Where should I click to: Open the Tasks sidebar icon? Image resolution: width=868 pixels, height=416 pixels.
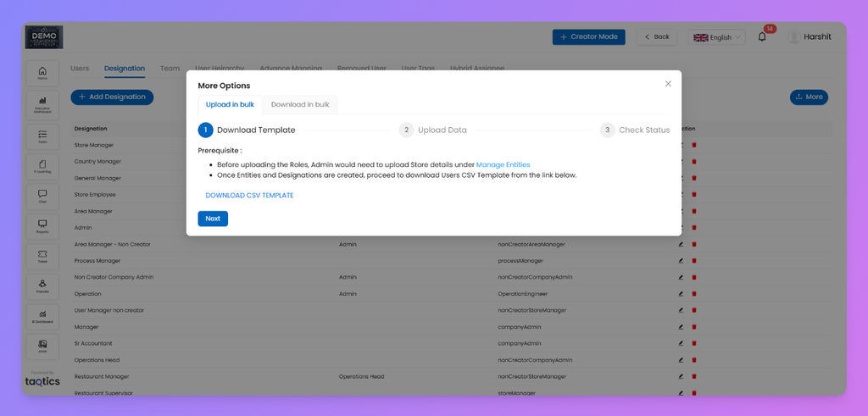pos(42,136)
